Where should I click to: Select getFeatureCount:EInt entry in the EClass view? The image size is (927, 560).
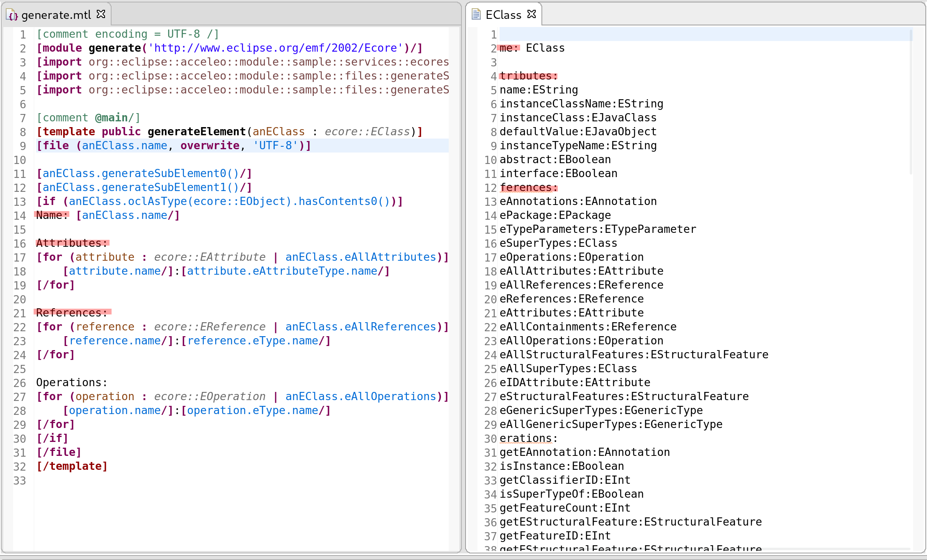click(564, 508)
